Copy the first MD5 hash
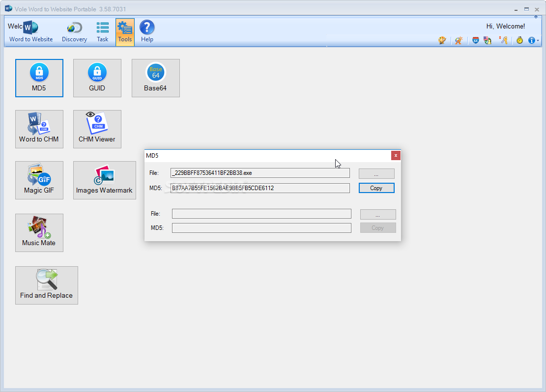Image resolution: width=546 pixels, height=392 pixels. (376, 188)
